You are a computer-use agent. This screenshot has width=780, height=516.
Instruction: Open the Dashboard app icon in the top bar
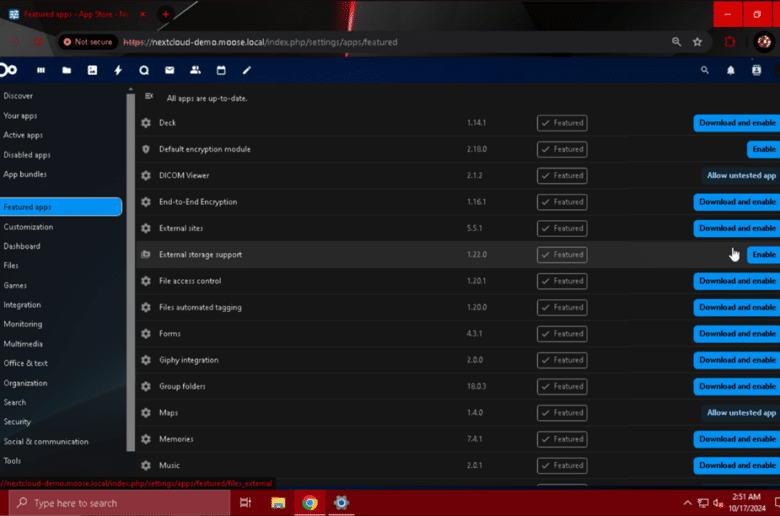41,70
